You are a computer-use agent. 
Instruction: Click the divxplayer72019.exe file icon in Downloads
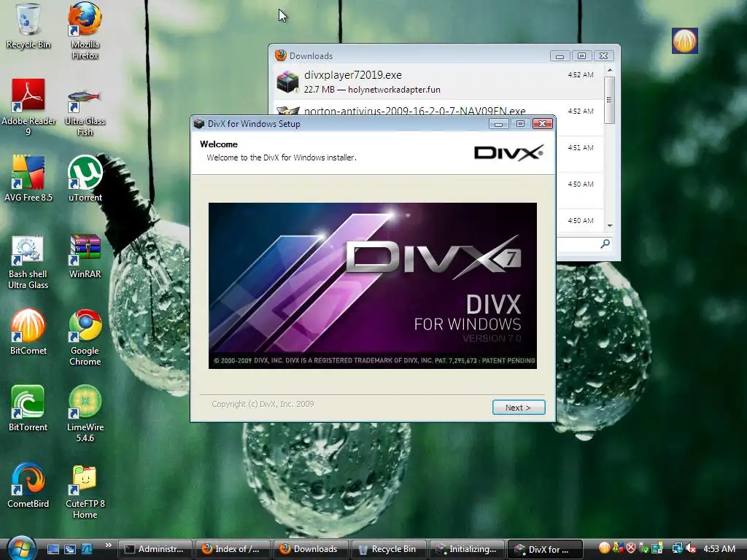287,82
